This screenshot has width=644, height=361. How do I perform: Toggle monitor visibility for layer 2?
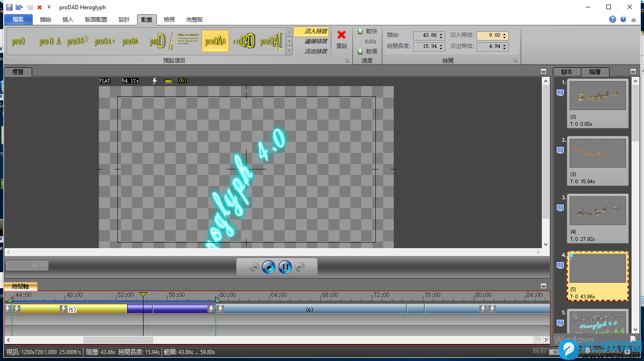point(560,150)
